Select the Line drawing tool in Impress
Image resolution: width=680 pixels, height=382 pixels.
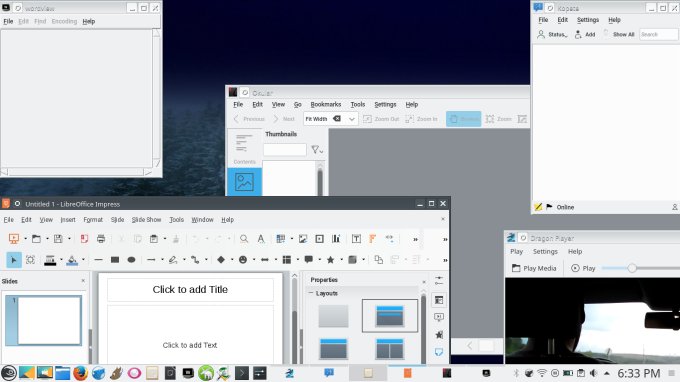(98, 260)
